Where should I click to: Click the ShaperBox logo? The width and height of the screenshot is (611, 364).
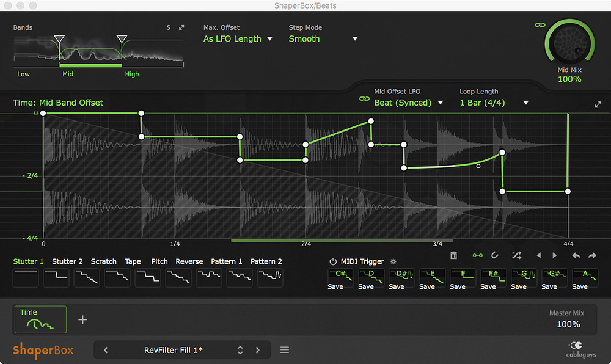[x=43, y=350]
